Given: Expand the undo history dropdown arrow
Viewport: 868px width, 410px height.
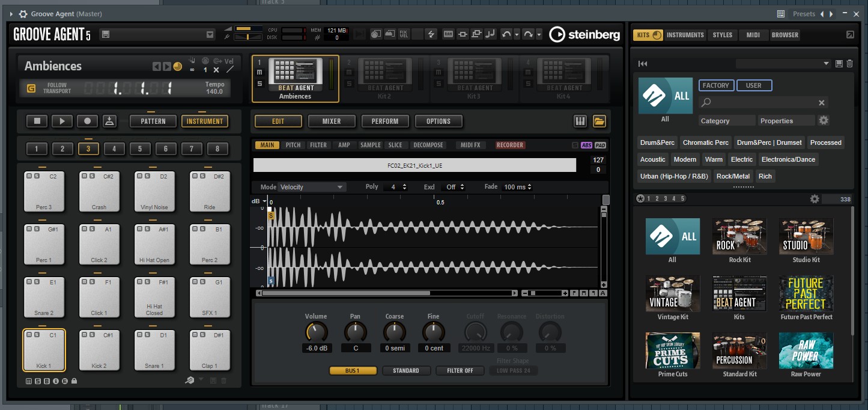Looking at the screenshot, I should click(x=516, y=35).
